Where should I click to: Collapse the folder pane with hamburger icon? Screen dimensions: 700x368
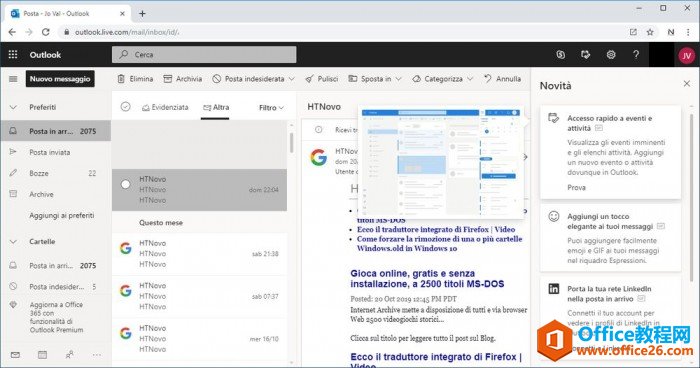click(x=13, y=79)
